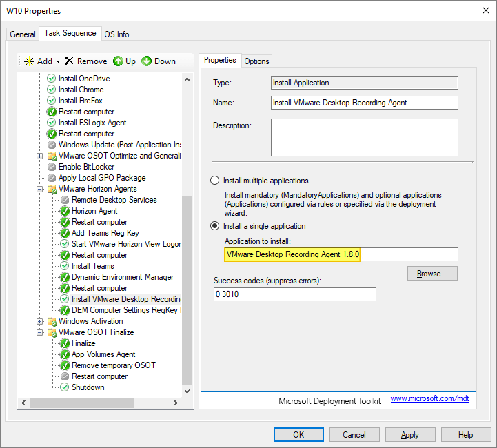Select the Enable BitLocker step icon
The height and width of the screenshot is (448, 497).
51,167
